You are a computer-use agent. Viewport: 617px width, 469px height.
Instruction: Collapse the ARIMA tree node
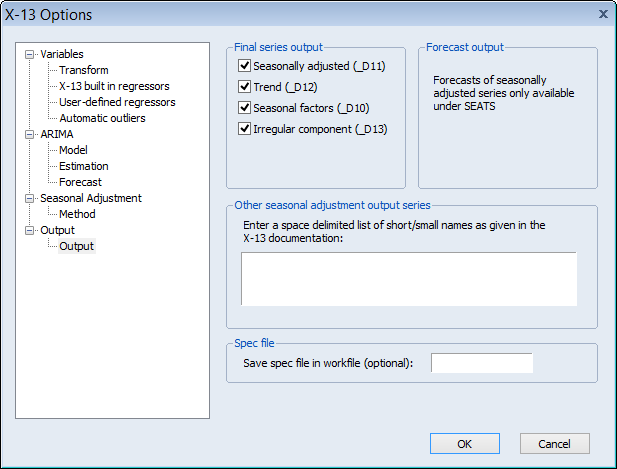tap(30, 134)
